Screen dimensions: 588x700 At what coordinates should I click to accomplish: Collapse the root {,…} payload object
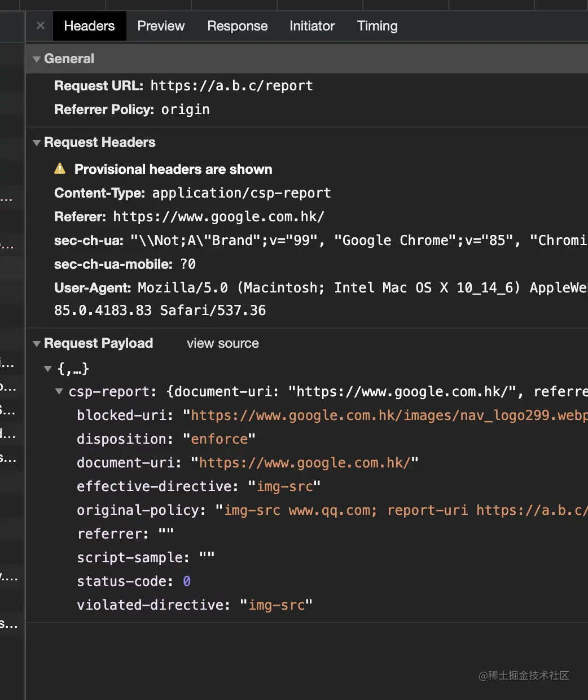48,369
